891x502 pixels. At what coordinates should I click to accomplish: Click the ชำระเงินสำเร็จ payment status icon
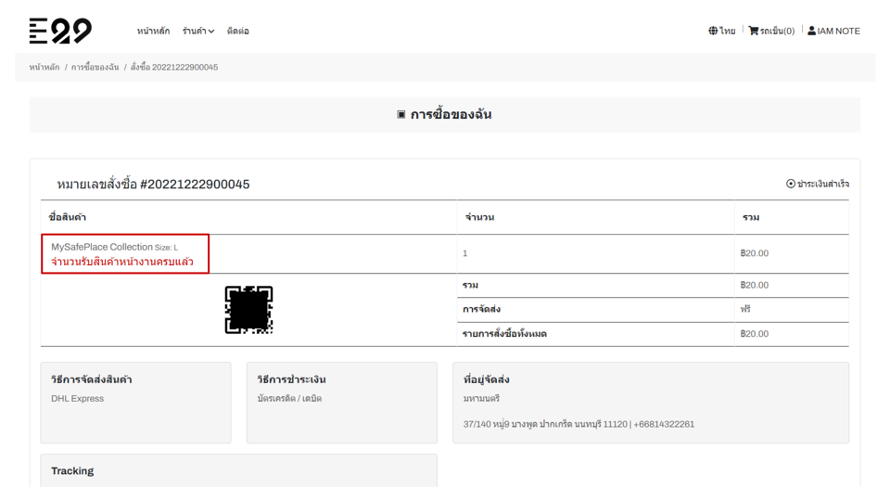(790, 184)
